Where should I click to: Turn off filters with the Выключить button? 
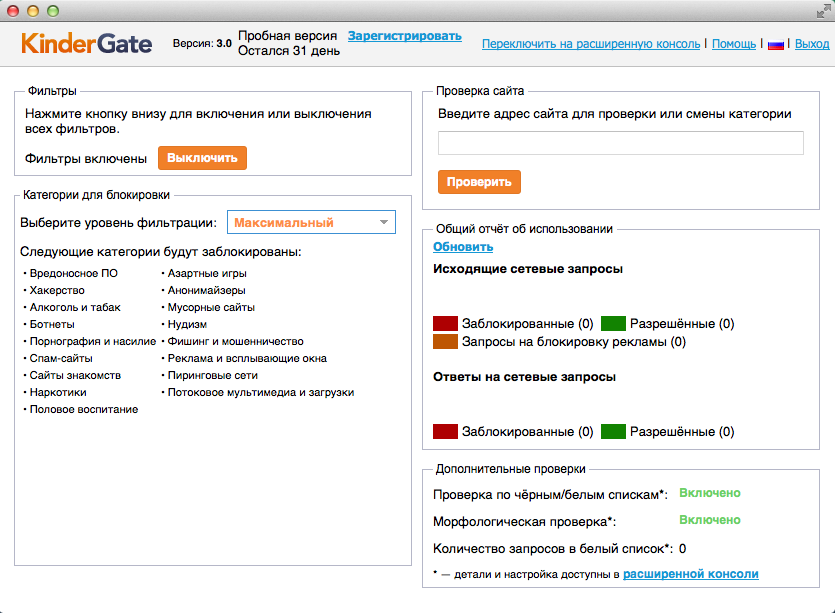(x=202, y=158)
